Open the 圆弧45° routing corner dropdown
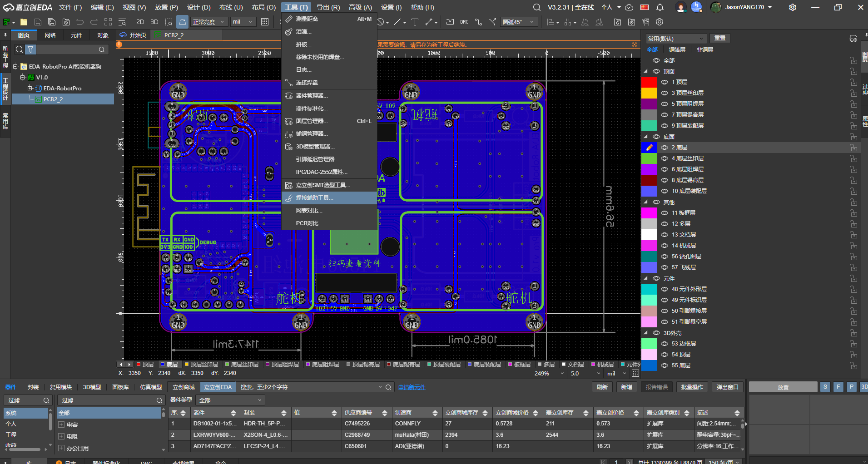Viewport: 868px width, 464px height. tap(519, 22)
